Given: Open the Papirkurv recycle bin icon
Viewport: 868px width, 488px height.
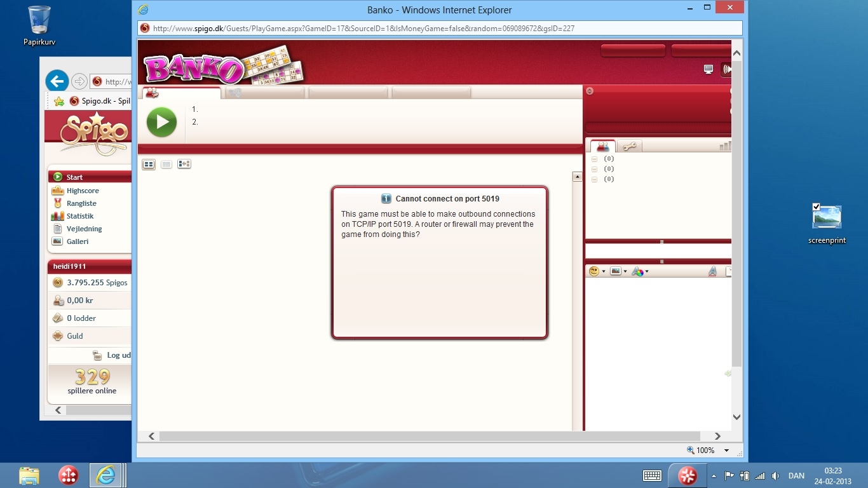Looking at the screenshot, I should (x=39, y=20).
